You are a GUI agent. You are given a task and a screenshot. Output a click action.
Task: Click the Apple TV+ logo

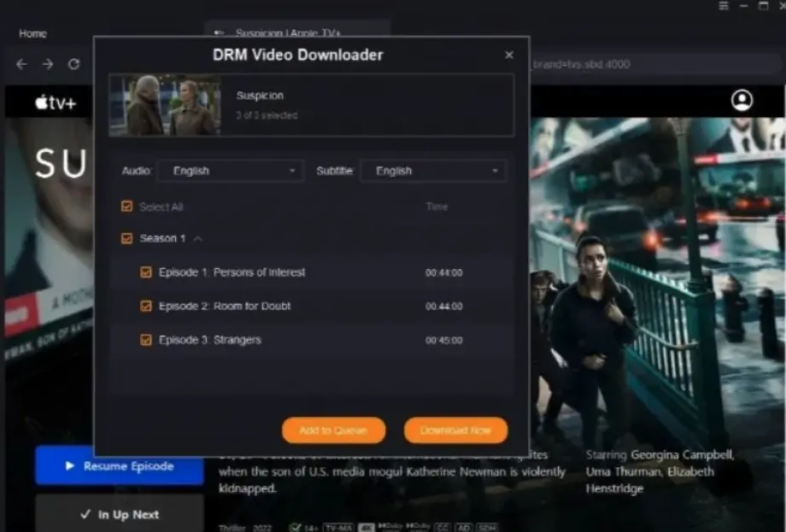click(x=56, y=102)
